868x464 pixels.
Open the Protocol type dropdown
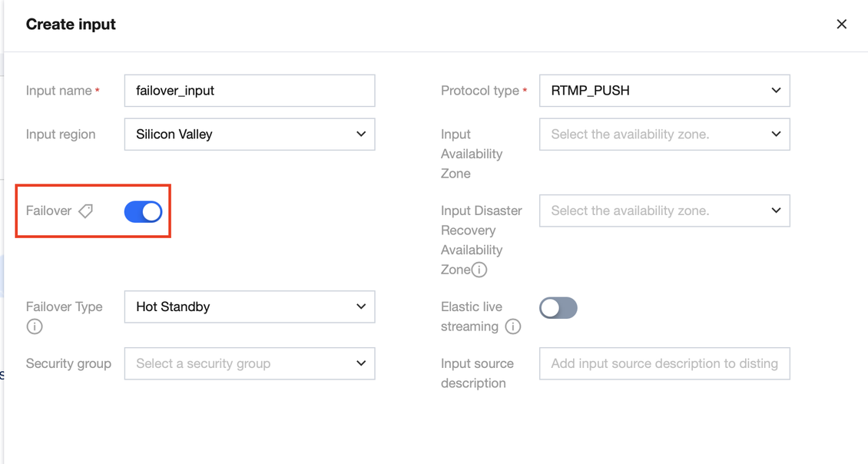tap(664, 91)
